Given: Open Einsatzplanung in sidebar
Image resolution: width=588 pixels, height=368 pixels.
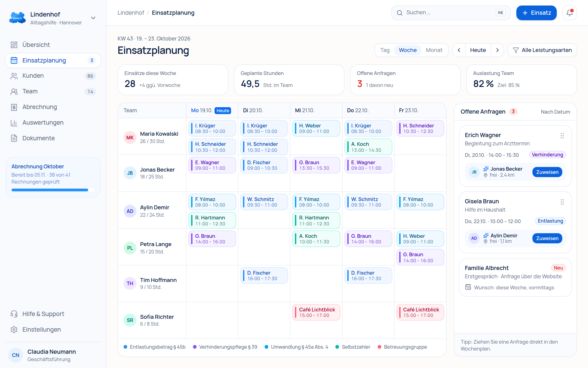Looking at the screenshot, I should coord(53,60).
